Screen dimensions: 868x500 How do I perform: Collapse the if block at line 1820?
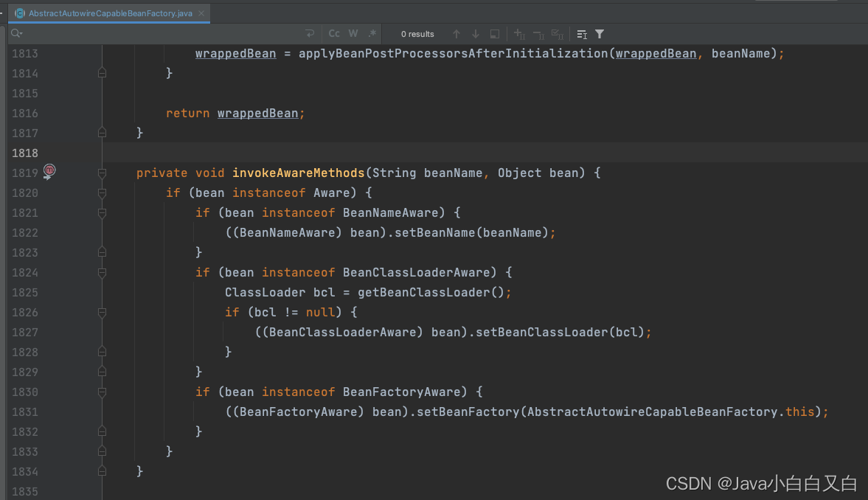coord(101,192)
